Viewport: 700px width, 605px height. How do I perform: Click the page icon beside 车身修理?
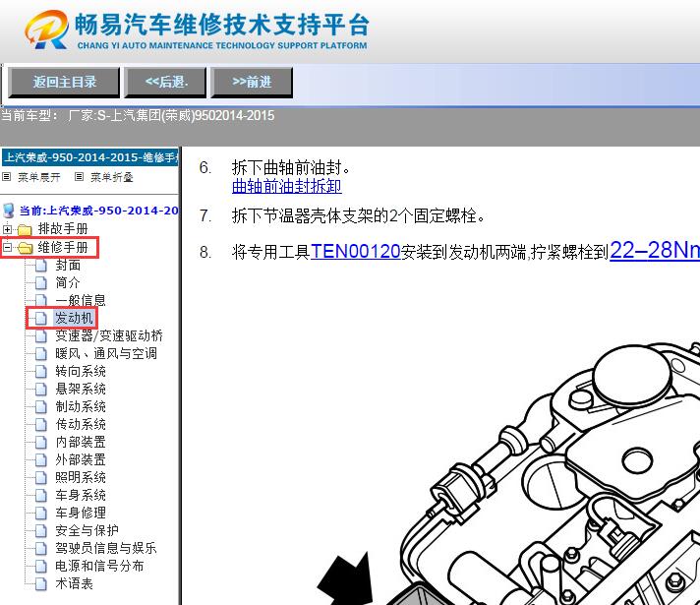[41, 513]
